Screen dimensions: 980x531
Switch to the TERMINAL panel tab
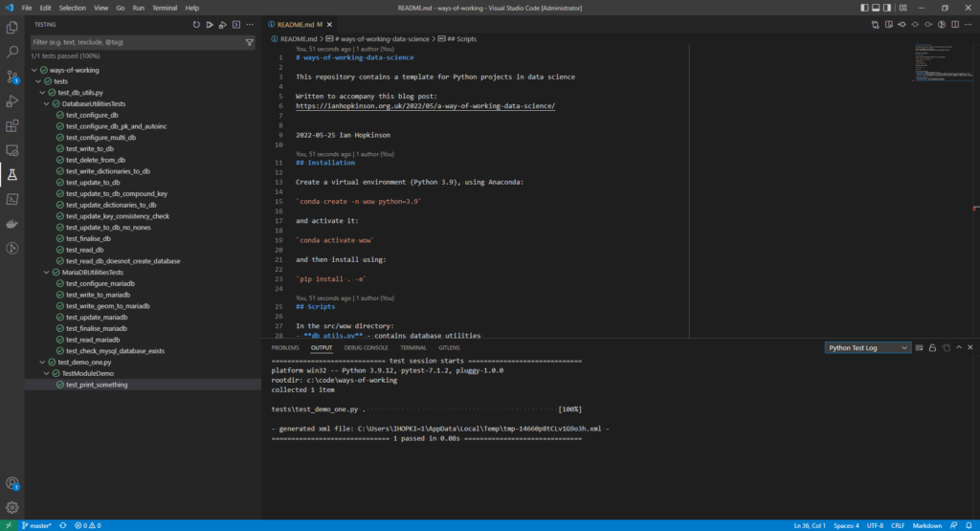pyautogui.click(x=413, y=348)
